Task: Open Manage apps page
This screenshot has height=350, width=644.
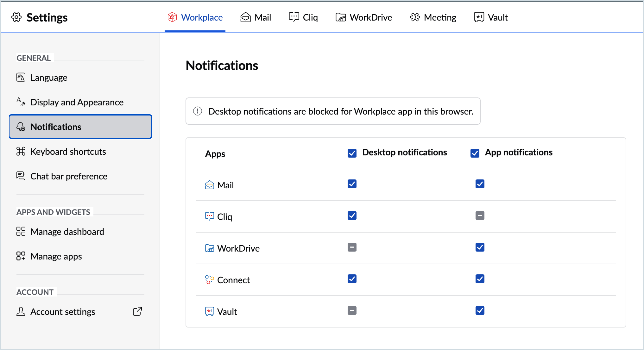Action: pyautogui.click(x=80, y=256)
